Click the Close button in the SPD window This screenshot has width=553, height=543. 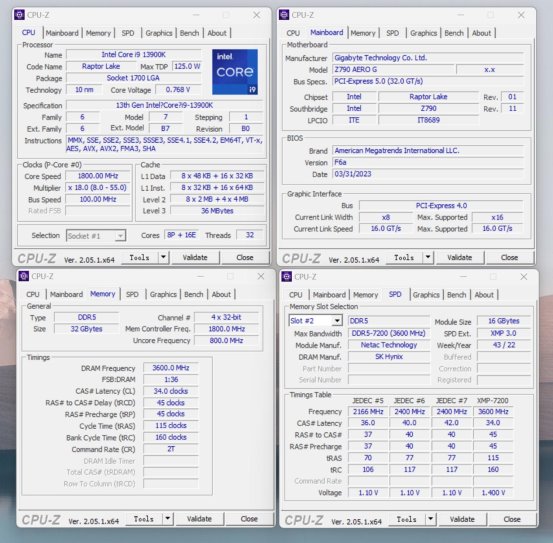coord(512,519)
